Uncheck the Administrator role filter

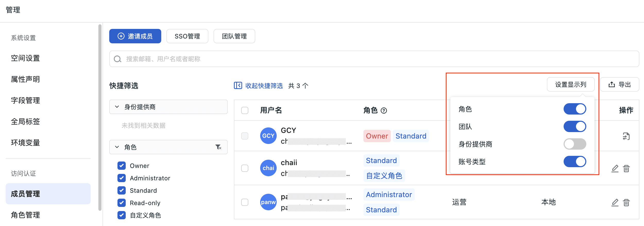(122, 178)
